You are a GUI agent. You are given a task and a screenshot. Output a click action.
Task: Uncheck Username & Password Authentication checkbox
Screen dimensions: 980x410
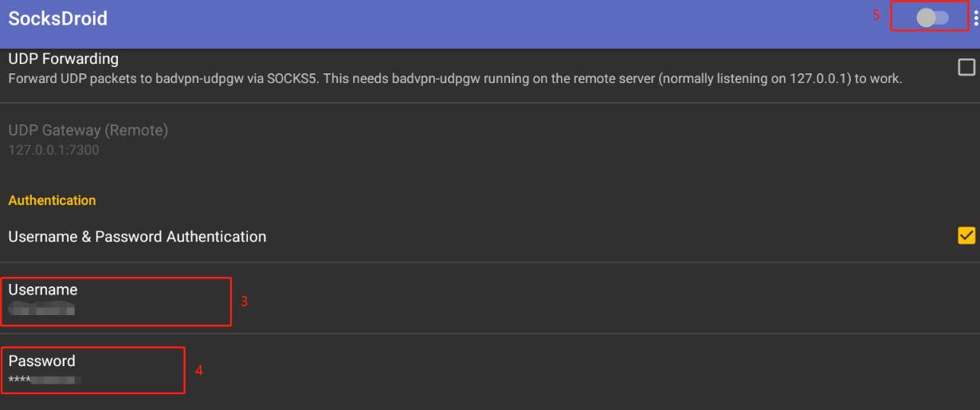(x=966, y=235)
